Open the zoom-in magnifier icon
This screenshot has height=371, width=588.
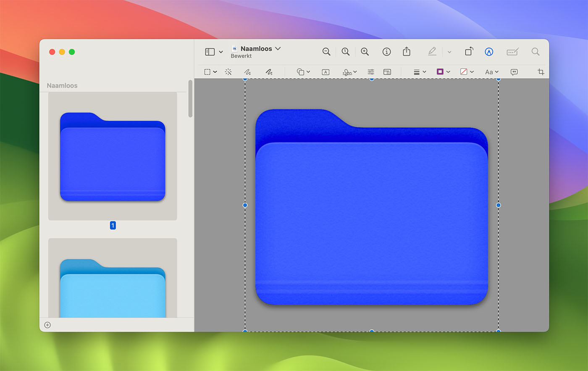coord(365,51)
